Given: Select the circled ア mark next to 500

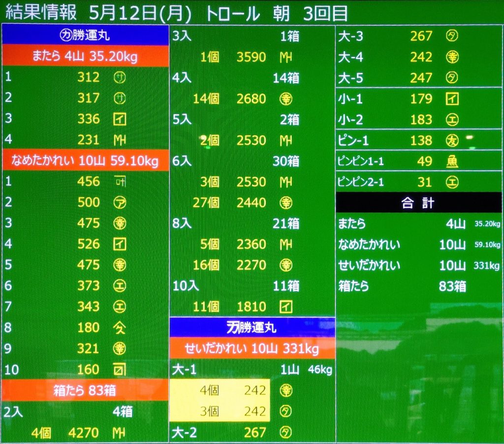Looking at the screenshot, I should (x=120, y=202).
